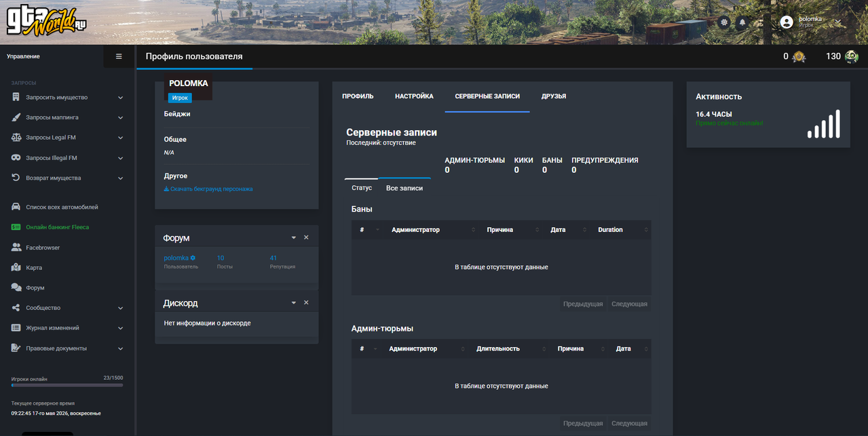
Task: Click Предыдущая under Админ-тюрьмы table
Action: [583, 423]
